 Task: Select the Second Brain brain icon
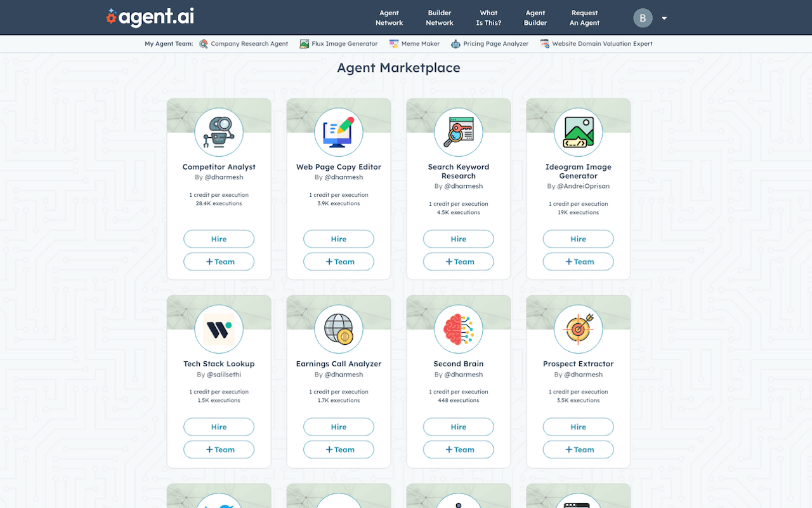pyautogui.click(x=458, y=329)
